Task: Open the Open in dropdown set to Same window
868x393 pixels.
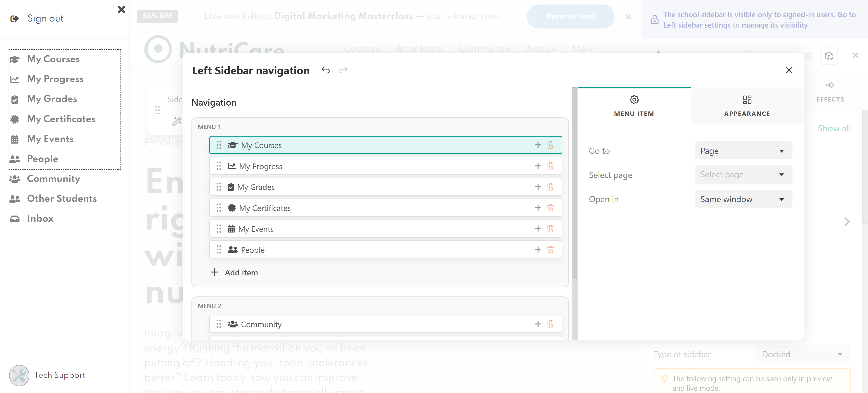Action: [x=743, y=199]
